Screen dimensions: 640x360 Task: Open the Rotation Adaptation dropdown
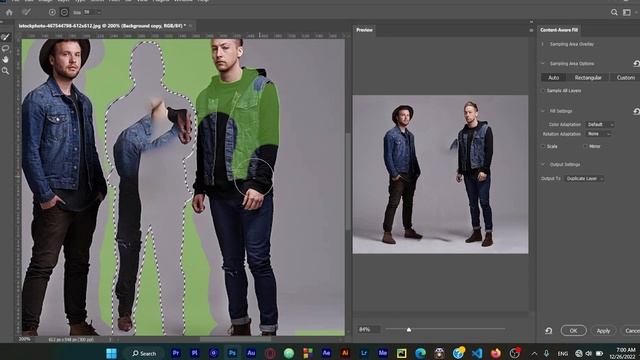point(599,134)
